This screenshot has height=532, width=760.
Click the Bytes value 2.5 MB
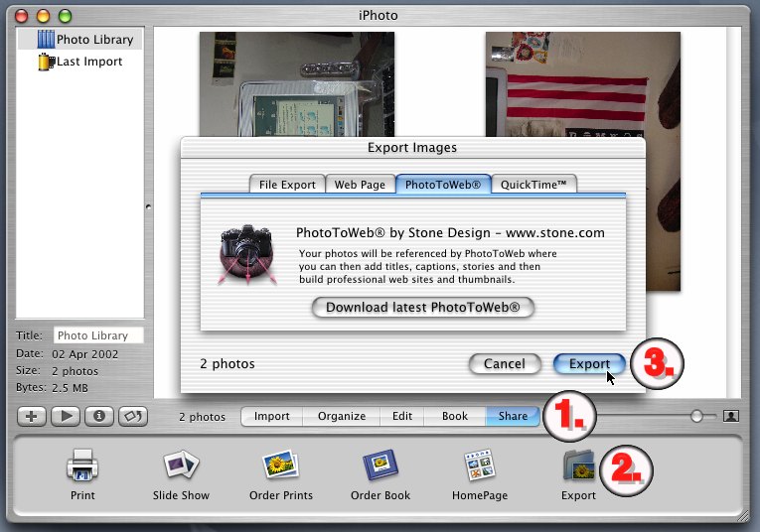click(x=70, y=388)
